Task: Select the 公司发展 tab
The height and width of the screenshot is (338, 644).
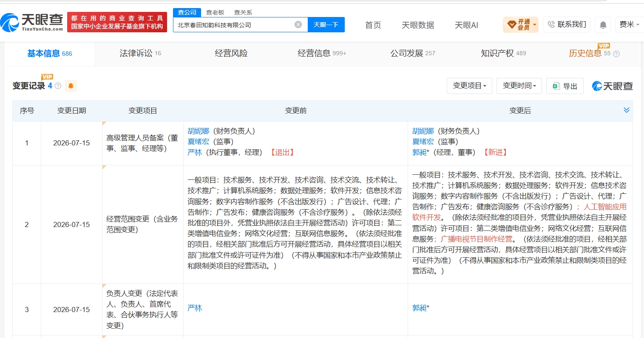Action: [413, 54]
